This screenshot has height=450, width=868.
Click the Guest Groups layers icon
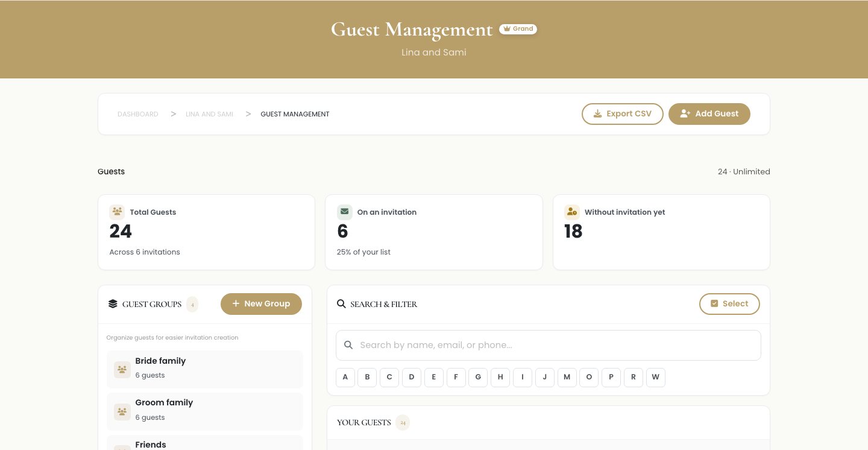tap(113, 304)
